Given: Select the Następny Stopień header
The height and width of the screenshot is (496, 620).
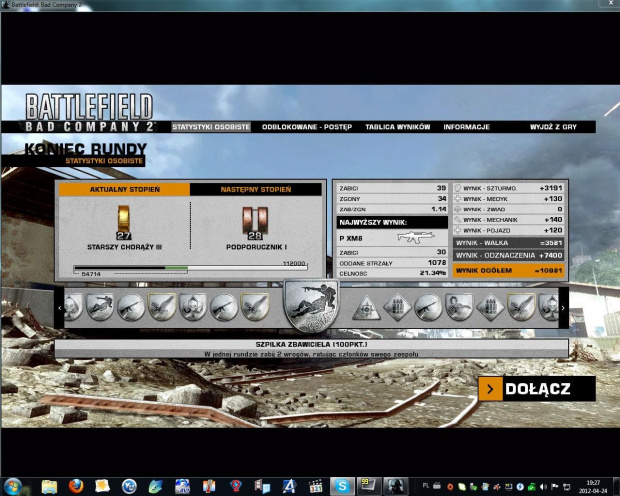Looking at the screenshot, I should [256, 189].
